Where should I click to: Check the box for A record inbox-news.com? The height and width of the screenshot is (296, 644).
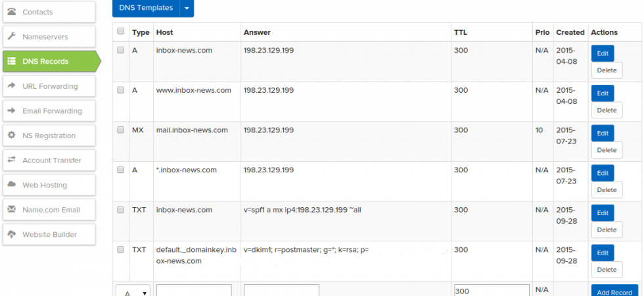120,50
